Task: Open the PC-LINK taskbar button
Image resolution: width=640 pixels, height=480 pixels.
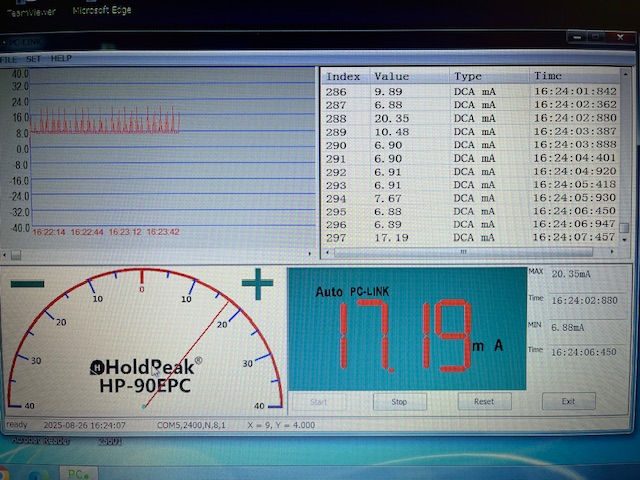Action: 78,473
